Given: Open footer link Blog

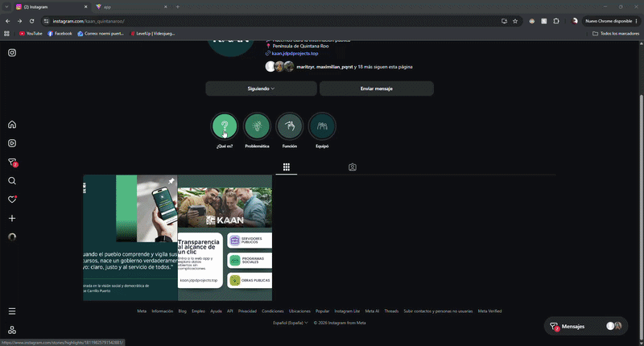Looking at the screenshot, I should (183, 311).
